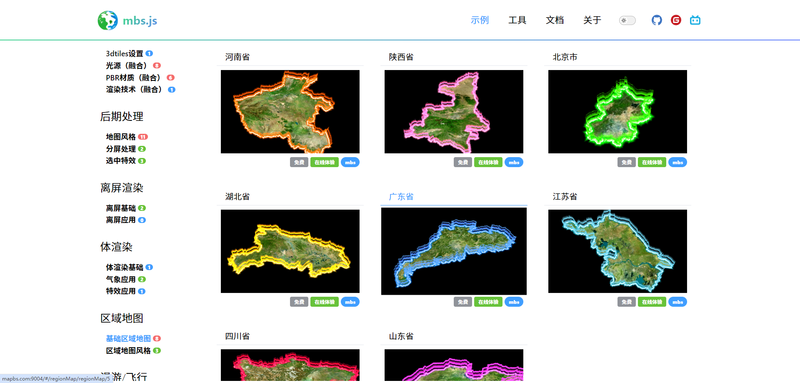This screenshot has height=383, width=800.
Task: Open the GitHub repository icon
Action: pos(657,20)
